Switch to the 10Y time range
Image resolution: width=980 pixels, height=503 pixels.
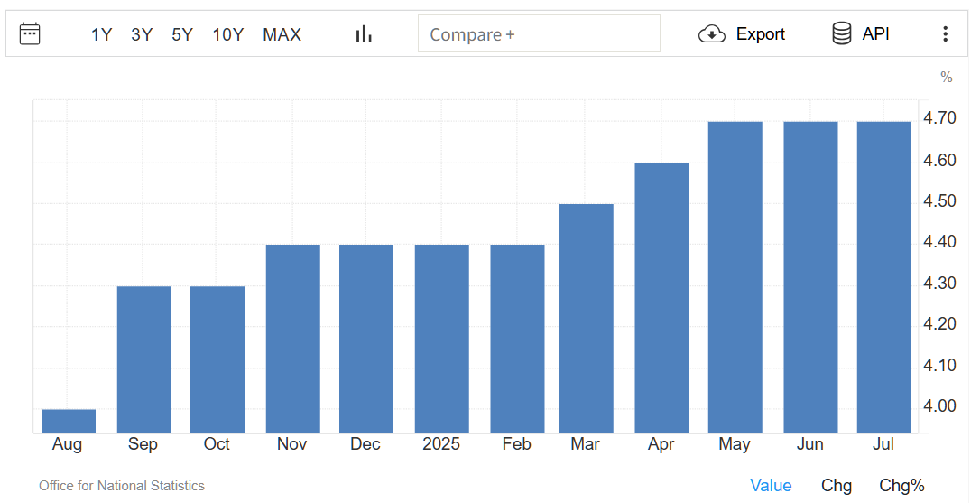tap(228, 34)
